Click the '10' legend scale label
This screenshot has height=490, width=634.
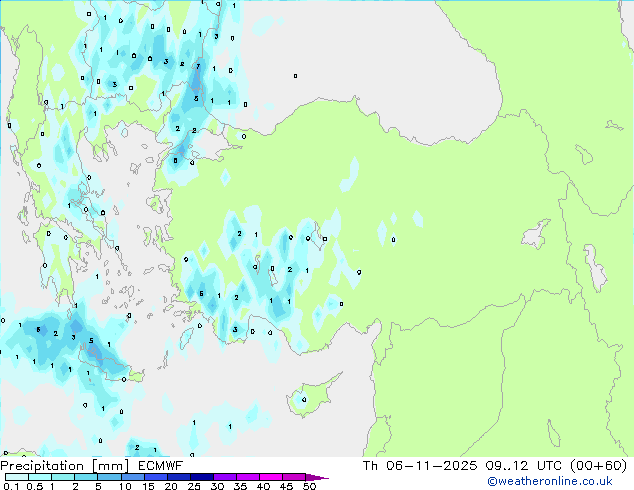(x=125, y=486)
